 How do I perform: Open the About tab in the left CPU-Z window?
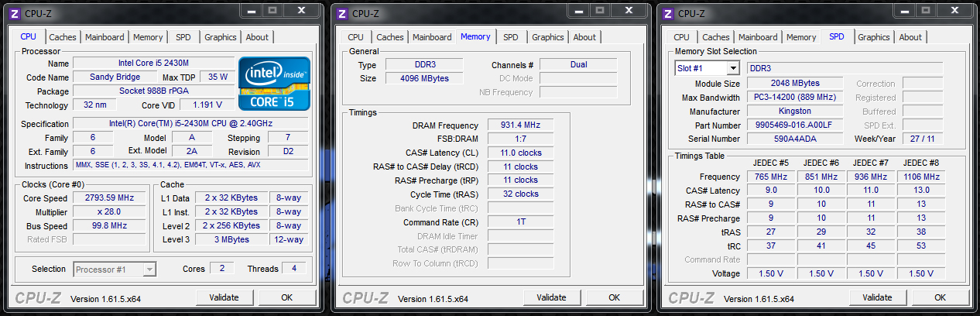tap(257, 37)
